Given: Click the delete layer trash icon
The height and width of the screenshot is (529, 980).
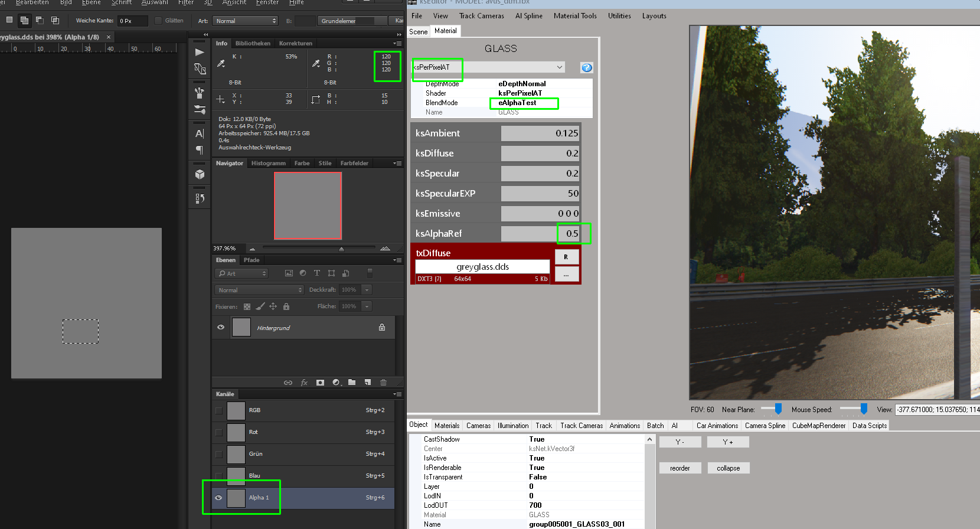Looking at the screenshot, I should [x=383, y=383].
